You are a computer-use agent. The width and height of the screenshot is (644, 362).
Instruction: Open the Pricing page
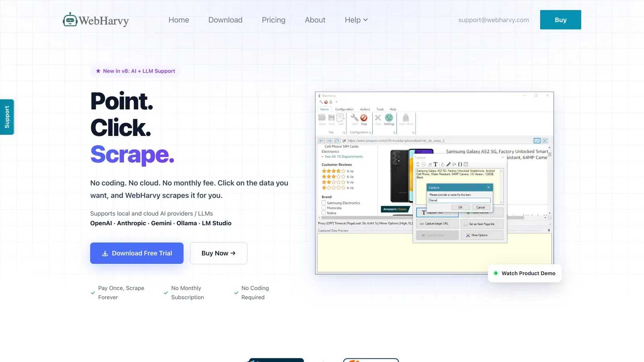(274, 20)
